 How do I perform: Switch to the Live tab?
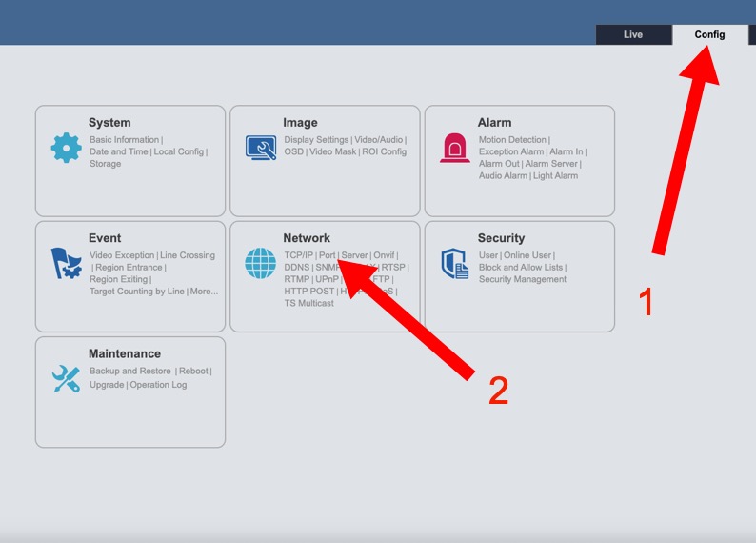tap(632, 35)
